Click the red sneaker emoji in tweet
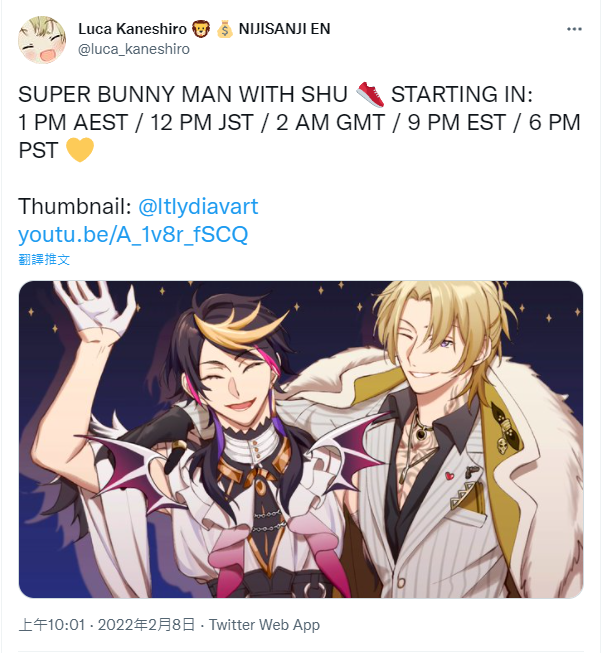Viewport: 603px width, 653px height. click(370, 95)
